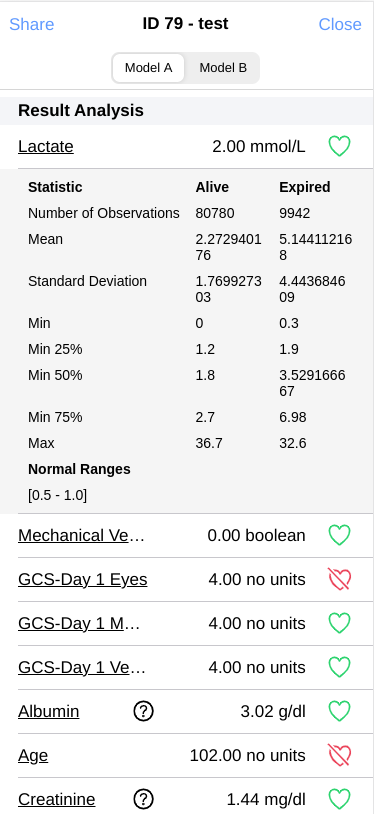
Task: Switch to Model A segment
Action: tap(149, 68)
